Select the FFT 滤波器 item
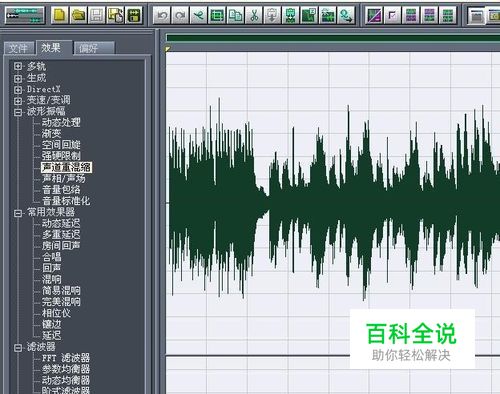Screen dimensions: 500x394 [66, 358]
